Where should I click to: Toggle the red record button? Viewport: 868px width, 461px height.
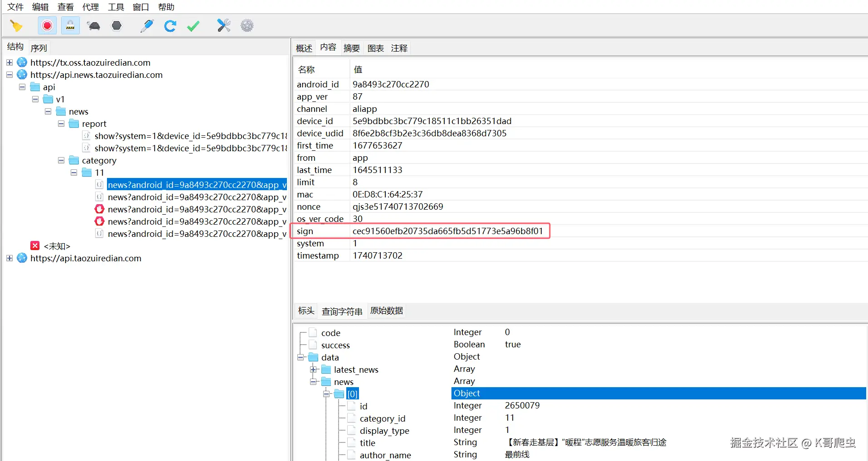[x=47, y=26]
